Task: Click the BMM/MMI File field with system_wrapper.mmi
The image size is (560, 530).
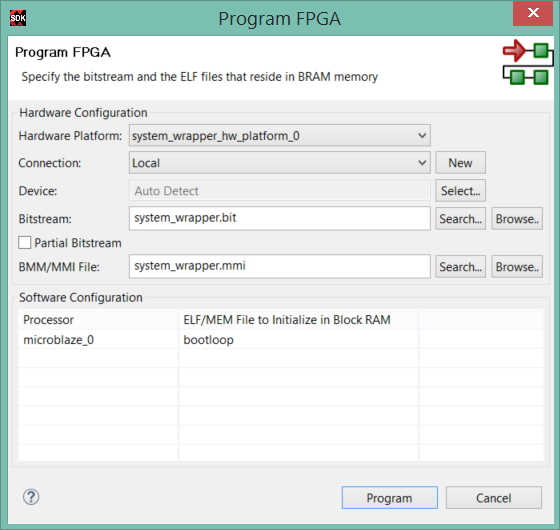Action: point(280,266)
